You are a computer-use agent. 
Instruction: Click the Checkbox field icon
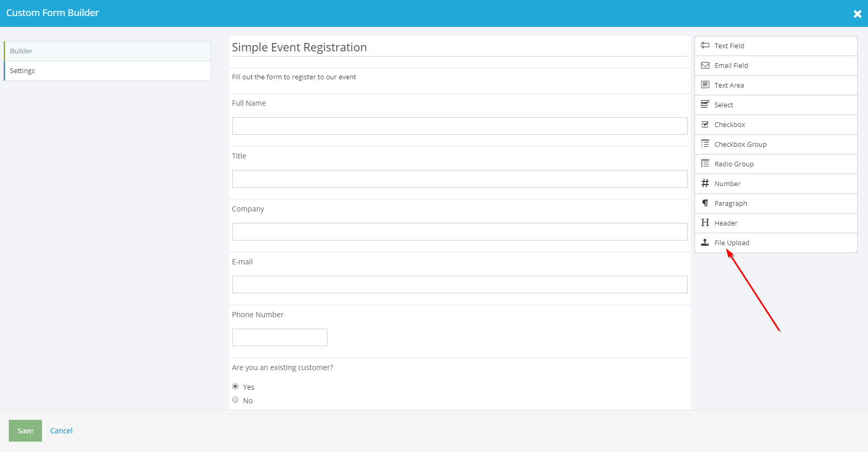click(x=705, y=124)
